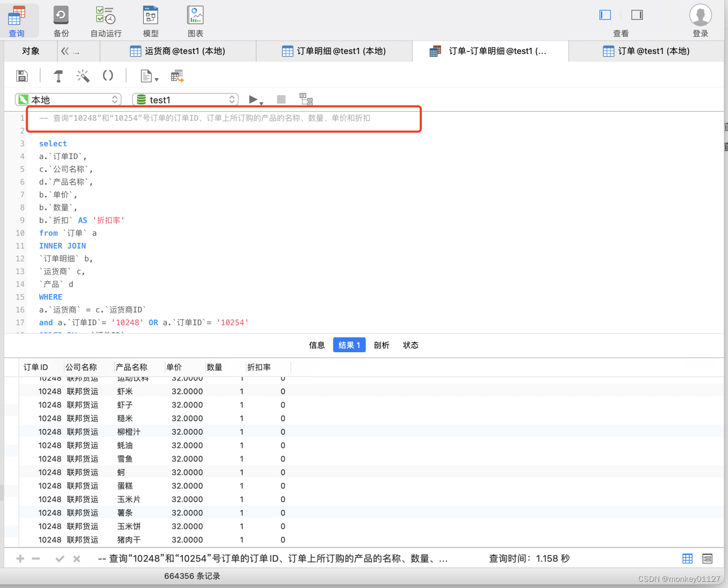Screen dimensions: 728x588
Task: Select the 结果 1 tab
Action: tap(349, 345)
